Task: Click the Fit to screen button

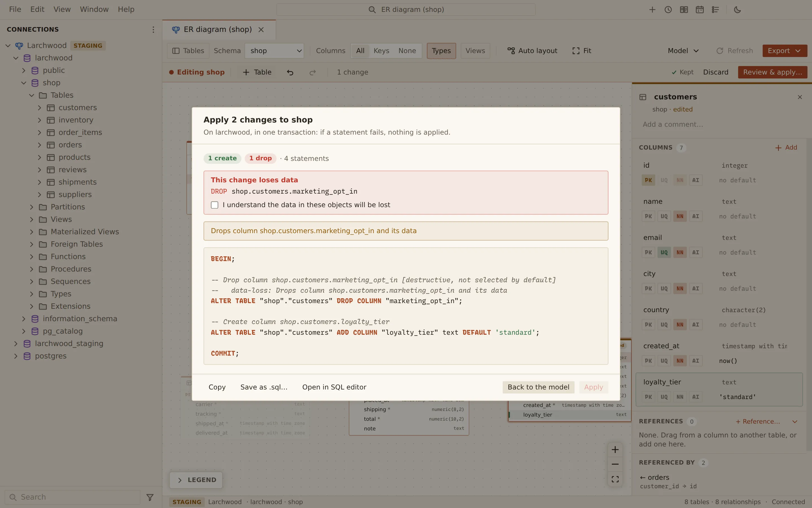Action: 582,51
